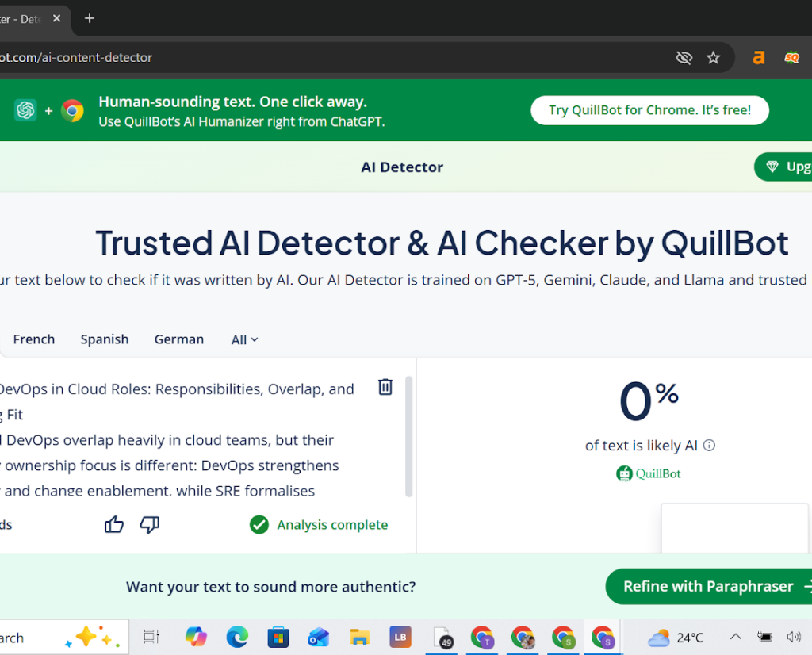Switch to Chrome window with photo profile
The width and height of the screenshot is (812, 655).
pos(523,638)
